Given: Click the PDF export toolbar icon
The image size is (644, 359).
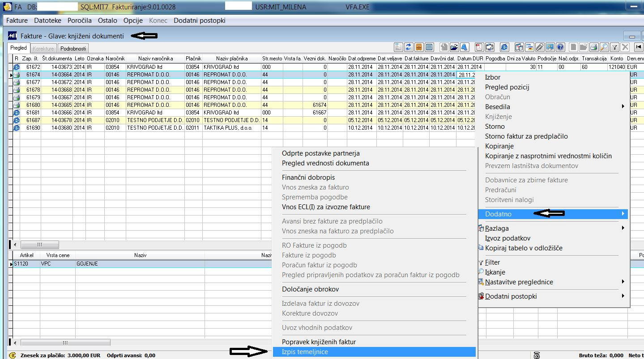Looking at the screenshot, I should (479, 47).
